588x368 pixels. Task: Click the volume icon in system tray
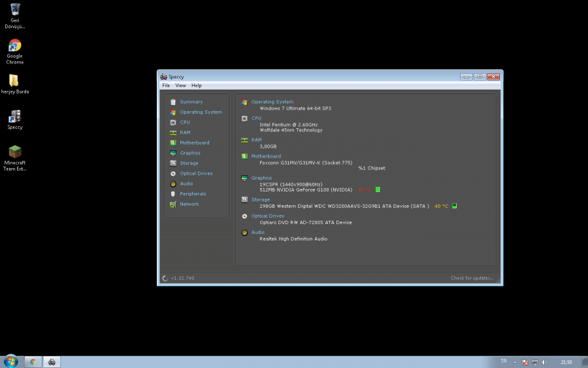pos(544,362)
